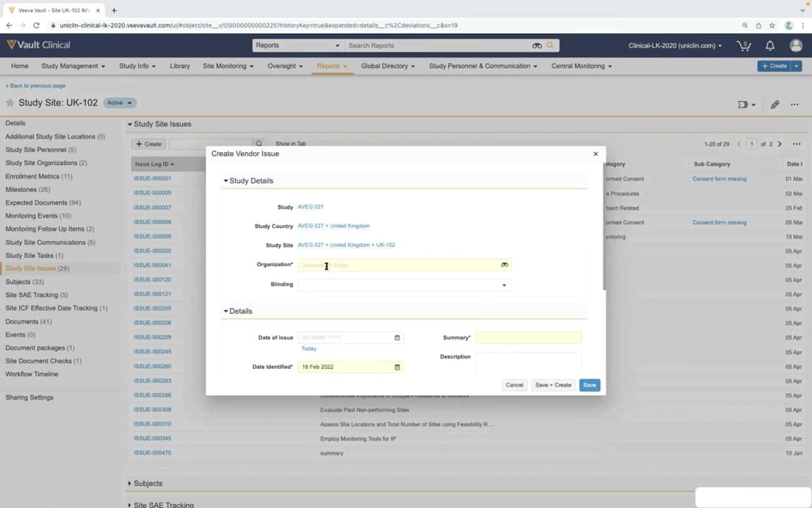The image size is (812, 508).
Task: Click the orange search magnifier icon
Action: tap(550, 46)
